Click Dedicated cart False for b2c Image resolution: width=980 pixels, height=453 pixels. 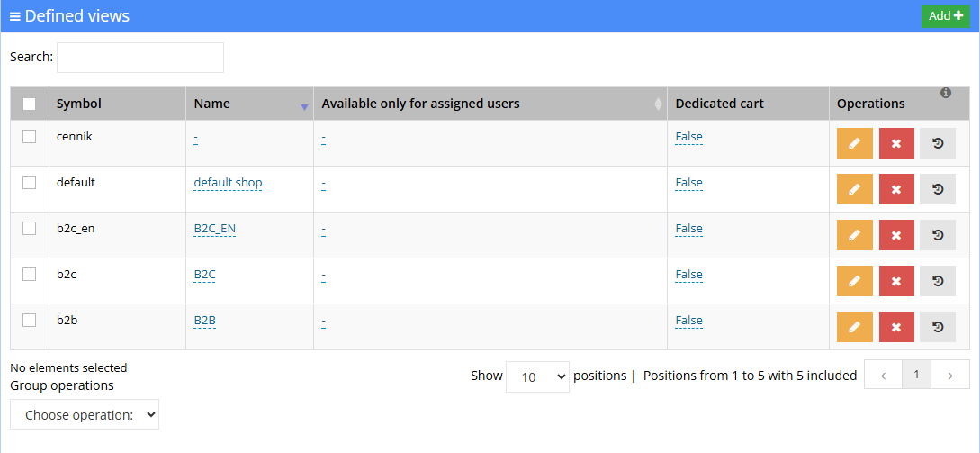688,274
